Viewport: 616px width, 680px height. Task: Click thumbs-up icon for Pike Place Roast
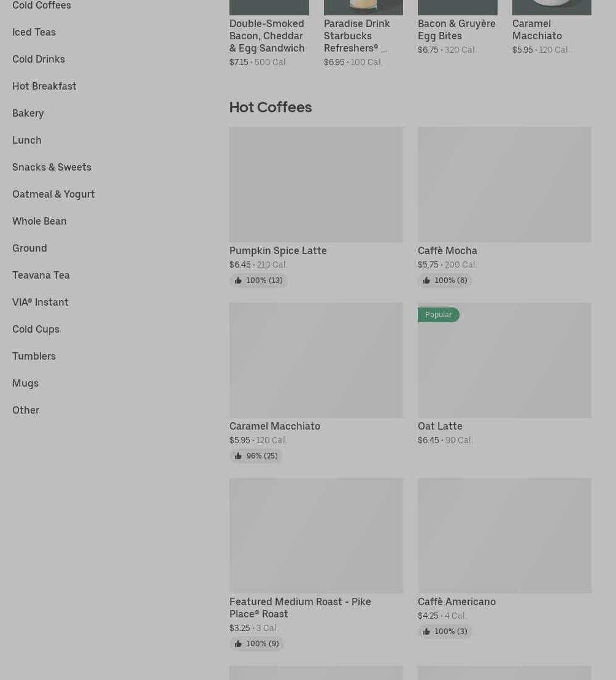238,644
